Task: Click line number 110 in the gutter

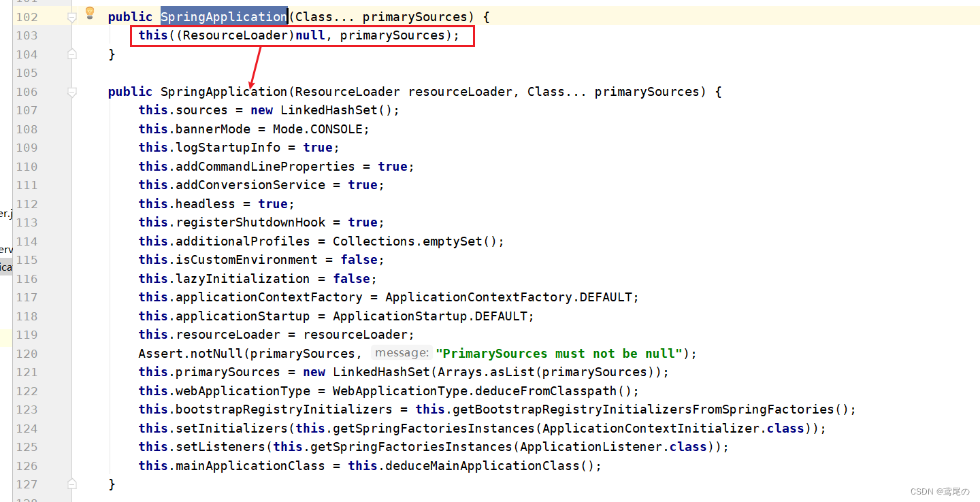Action: click(27, 167)
